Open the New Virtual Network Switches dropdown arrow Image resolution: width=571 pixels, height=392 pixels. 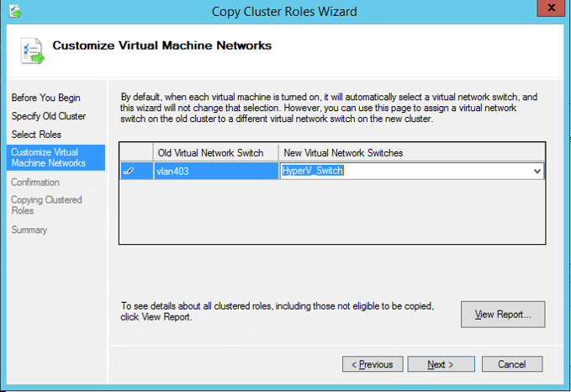tap(537, 171)
